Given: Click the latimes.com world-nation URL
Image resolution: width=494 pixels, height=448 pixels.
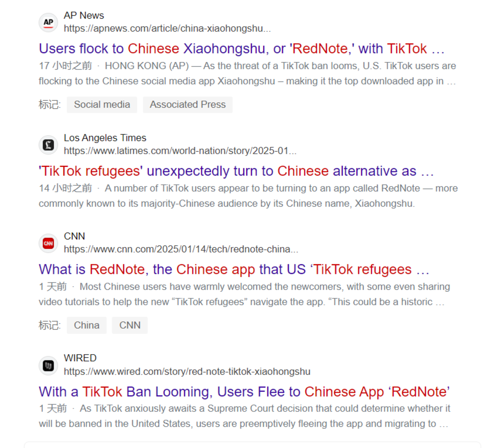Looking at the screenshot, I should (180, 151).
